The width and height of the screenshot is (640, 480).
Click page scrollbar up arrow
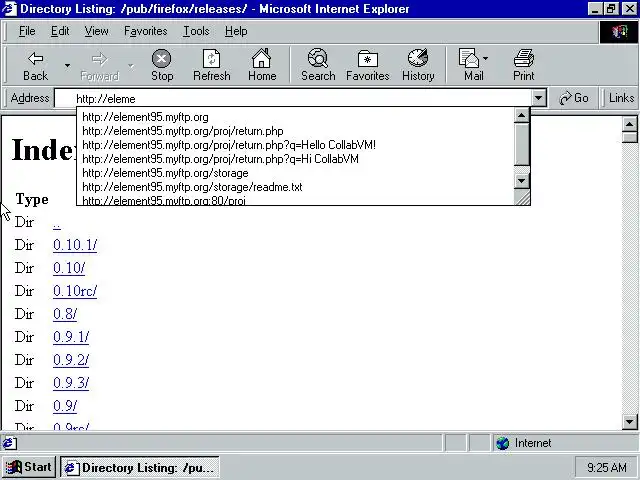click(630, 124)
